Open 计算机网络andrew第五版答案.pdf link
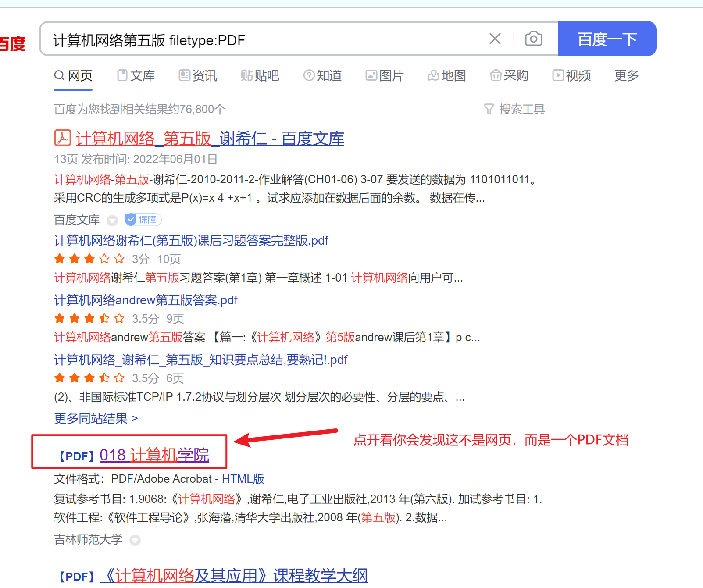The image size is (703, 588). coord(146,300)
